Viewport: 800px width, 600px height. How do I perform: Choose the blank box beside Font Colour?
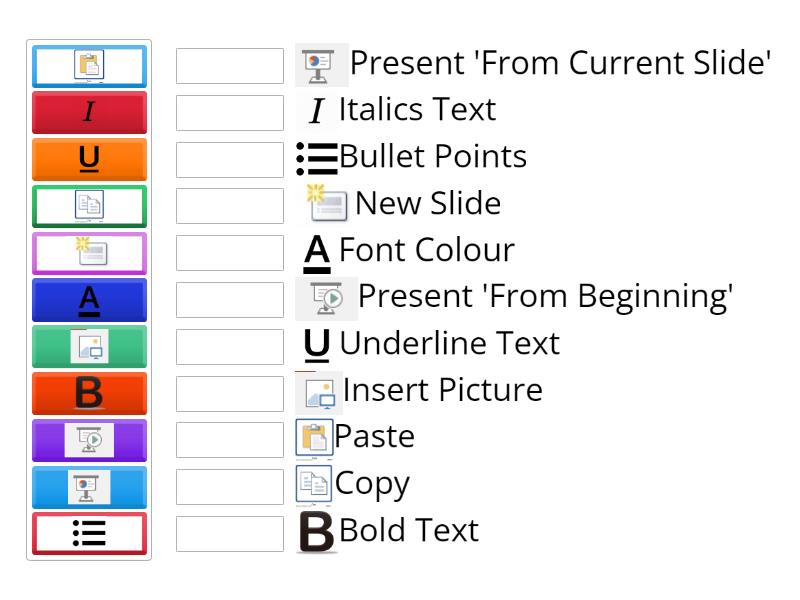[230, 253]
